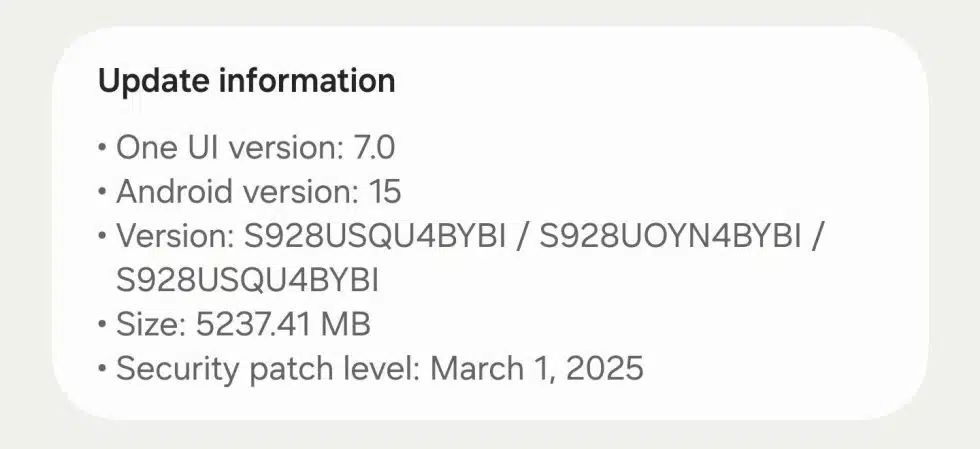Click the bullet before Security patch level

point(102,369)
